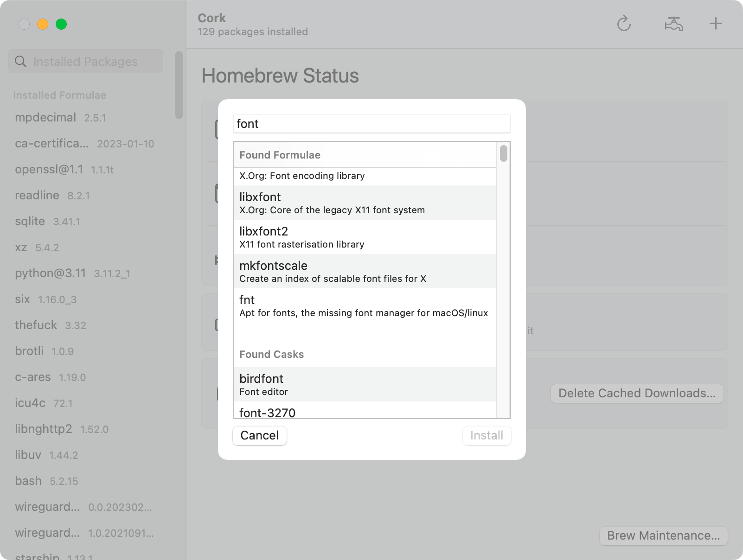
Task: Select mkfontscale from Found Formulae
Action: tap(325, 271)
